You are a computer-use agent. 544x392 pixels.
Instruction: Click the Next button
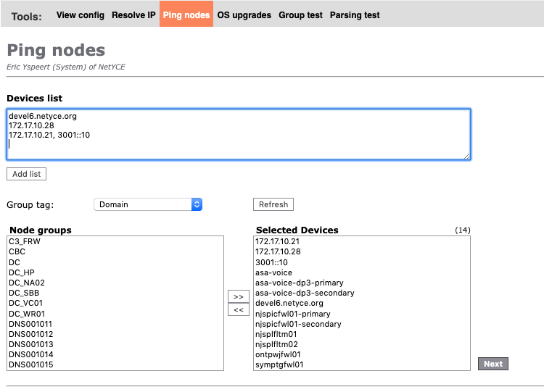pyautogui.click(x=493, y=364)
